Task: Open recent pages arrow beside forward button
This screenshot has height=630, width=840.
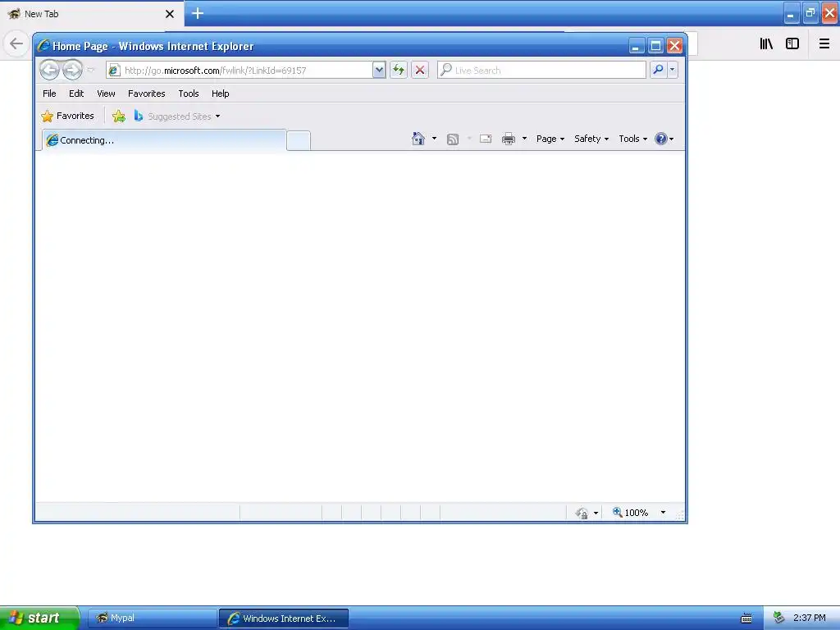Action: coord(90,70)
